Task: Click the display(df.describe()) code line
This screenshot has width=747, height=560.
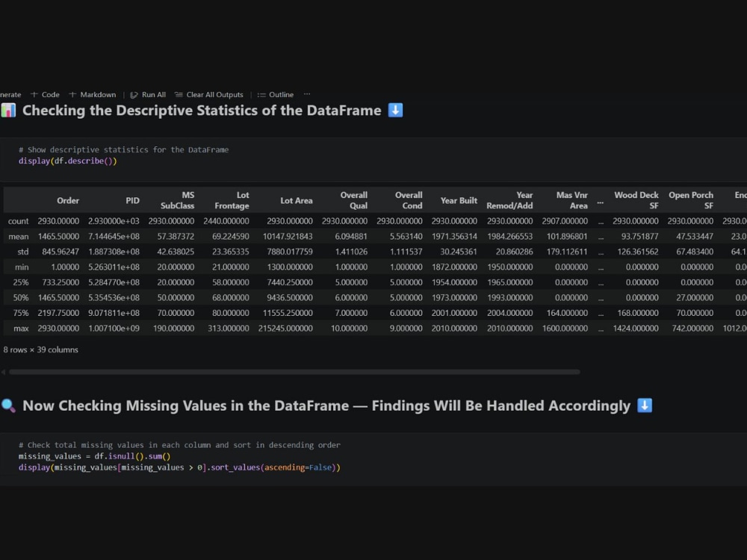Action: [68, 161]
